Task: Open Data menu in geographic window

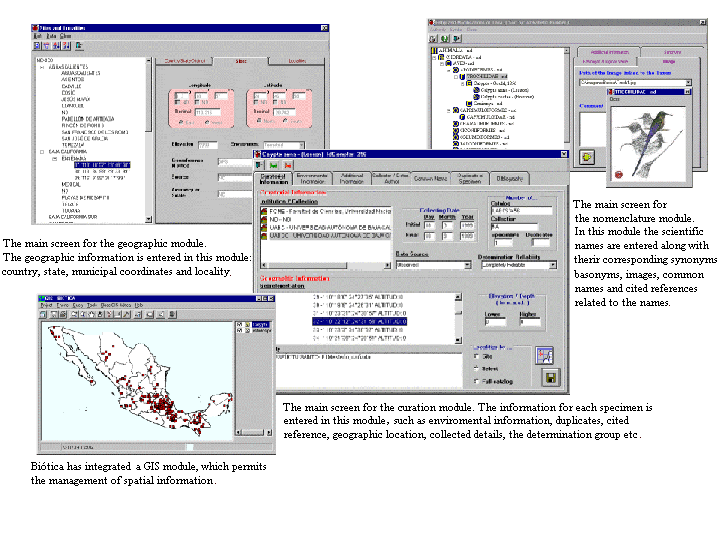Action: (51, 36)
